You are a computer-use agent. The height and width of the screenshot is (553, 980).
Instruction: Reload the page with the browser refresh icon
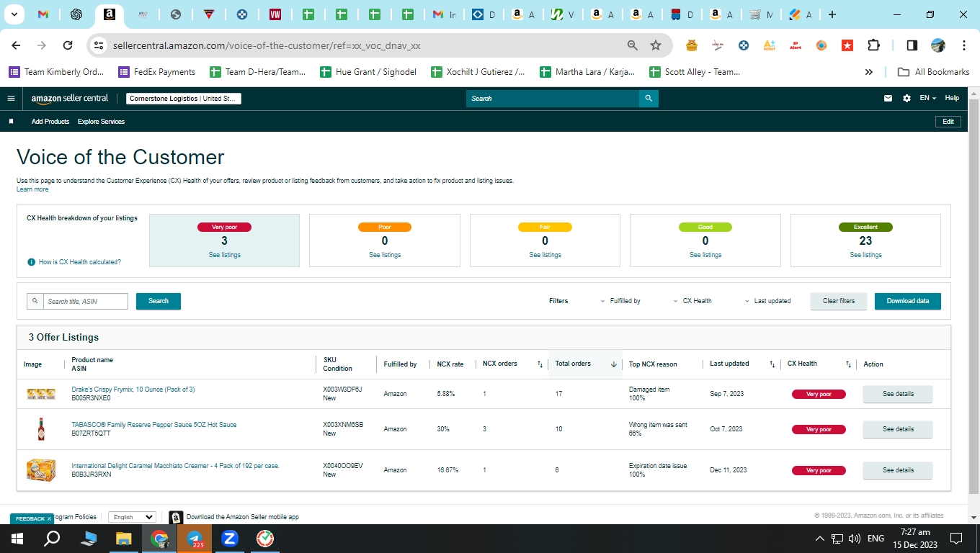click(x=68, y=45)
